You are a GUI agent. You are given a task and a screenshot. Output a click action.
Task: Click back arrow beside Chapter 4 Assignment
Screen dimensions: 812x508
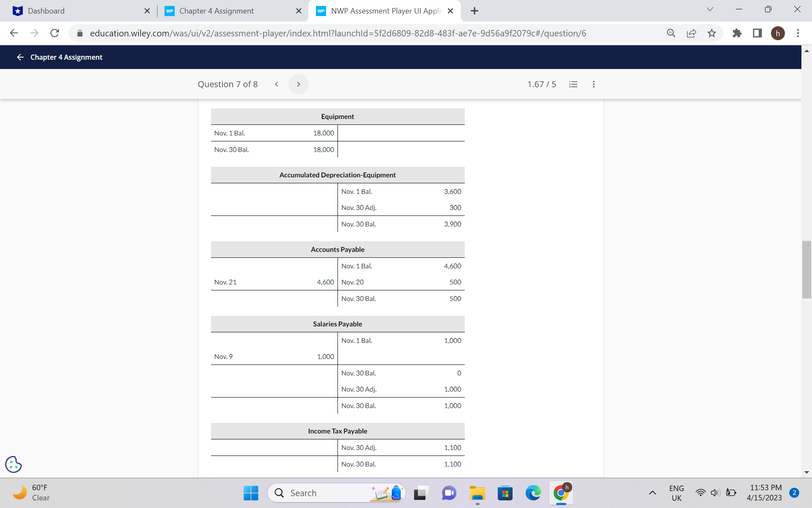pyautogui.click(x=20, y=57)
